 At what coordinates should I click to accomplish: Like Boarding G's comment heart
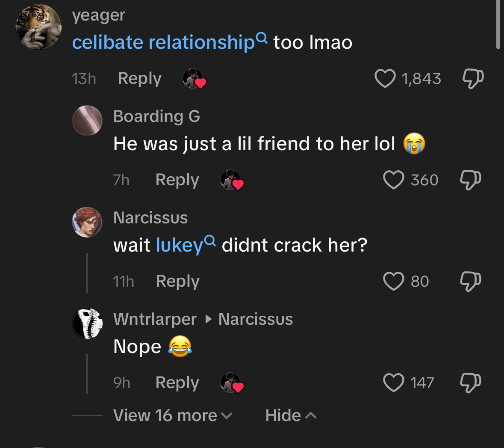(x=393, y=180)
